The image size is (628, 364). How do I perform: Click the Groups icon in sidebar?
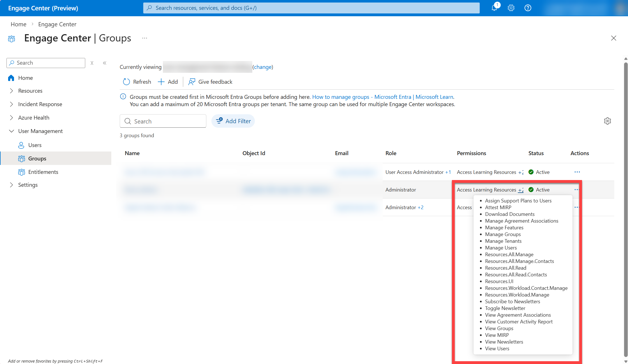click(22, 158)
